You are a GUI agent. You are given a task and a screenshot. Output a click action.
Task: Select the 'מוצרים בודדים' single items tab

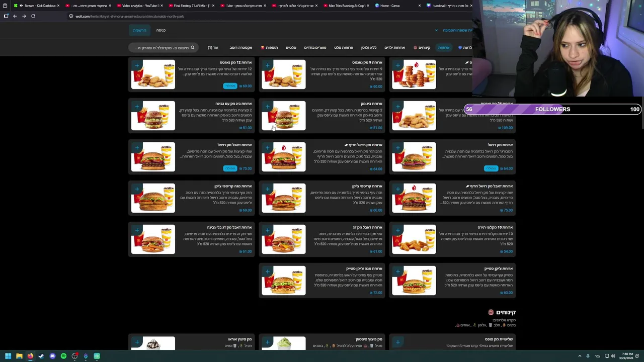click(x=315, y=48)
